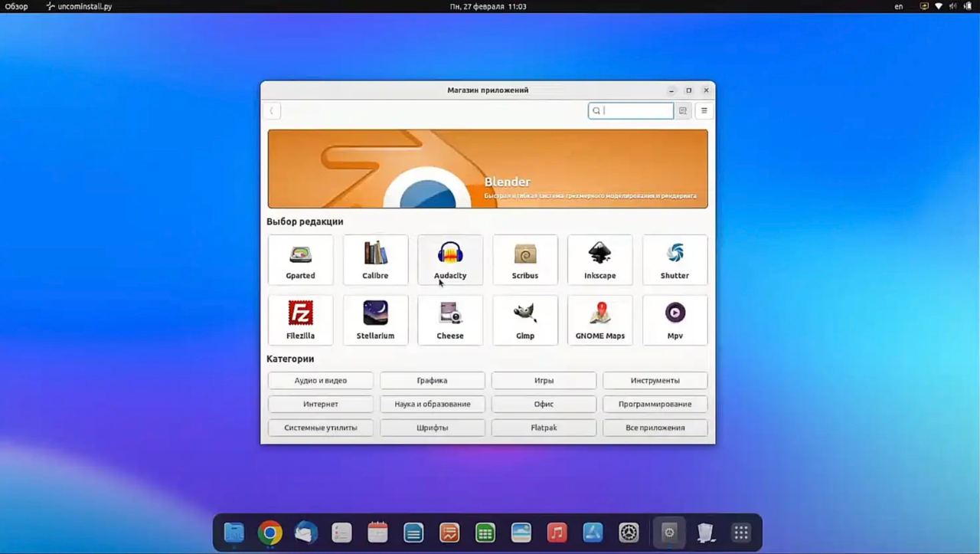This screenshot has width=980, height=554.
Task: Open the Calibre app tile
Action: [375, 260]
